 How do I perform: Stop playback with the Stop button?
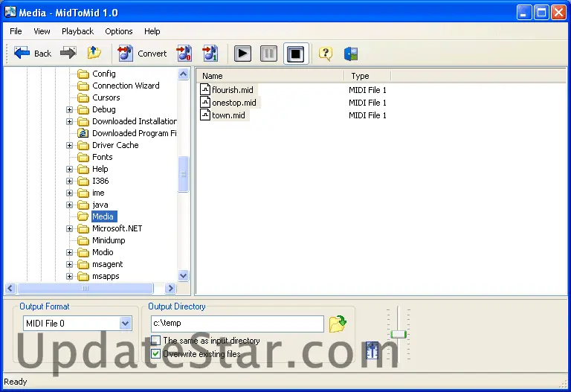[x=295, y=54]
